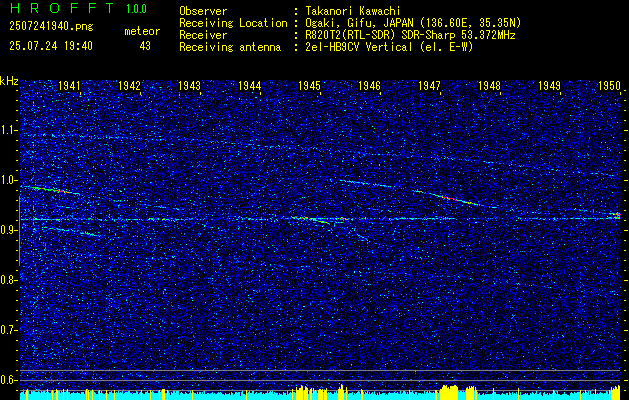Click time marker 1944
The image size is (629, 400).
[250, 86]
